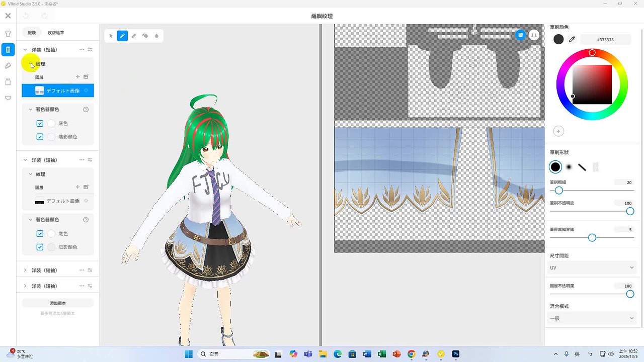
Task: Pick a color with the eyedropper icon
Action: 573,39
